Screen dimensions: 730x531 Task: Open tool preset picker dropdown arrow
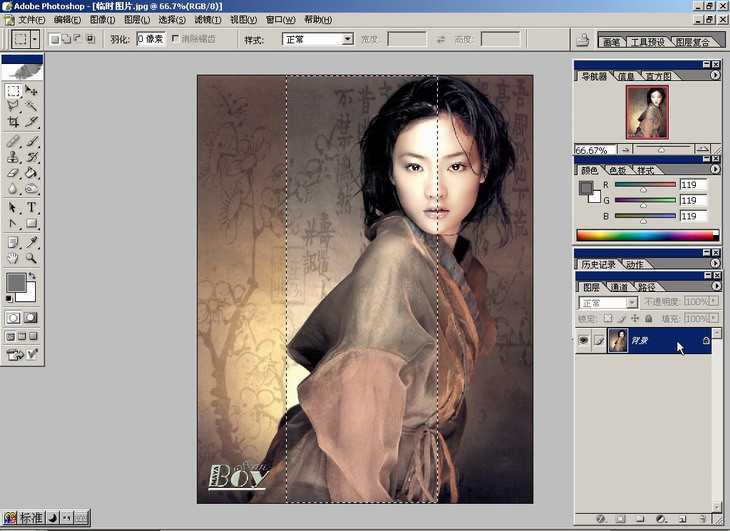click(35, 40)
